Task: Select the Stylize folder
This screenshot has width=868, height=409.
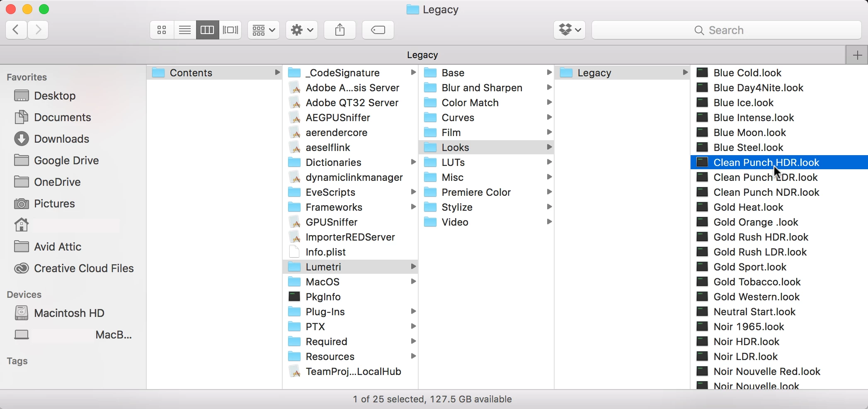Action: [x=487, y=207]
